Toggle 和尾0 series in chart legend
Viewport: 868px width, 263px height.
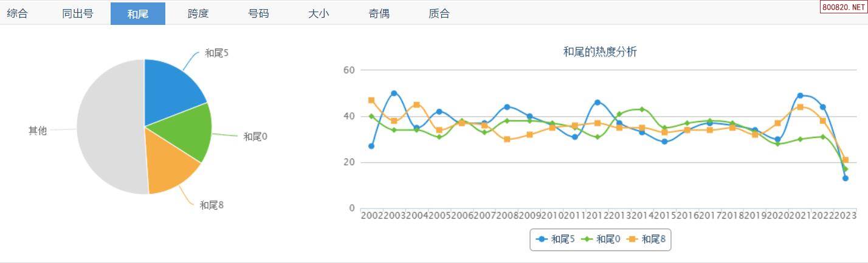(601, 239)
